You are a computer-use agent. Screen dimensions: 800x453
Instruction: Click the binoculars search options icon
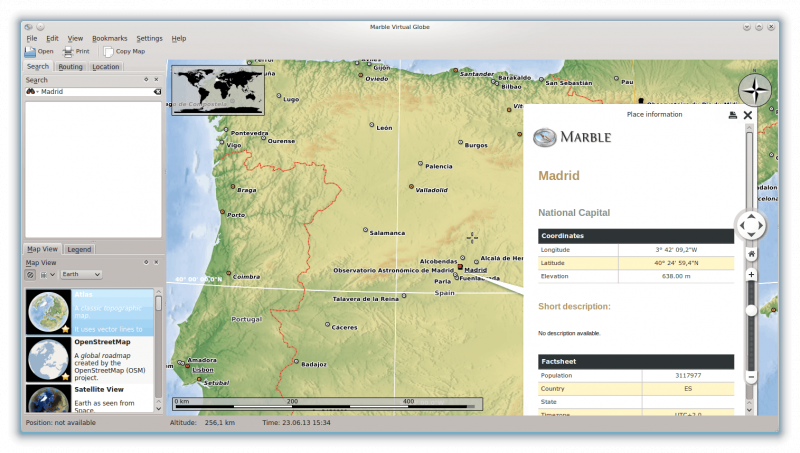[x=32, y=92]
